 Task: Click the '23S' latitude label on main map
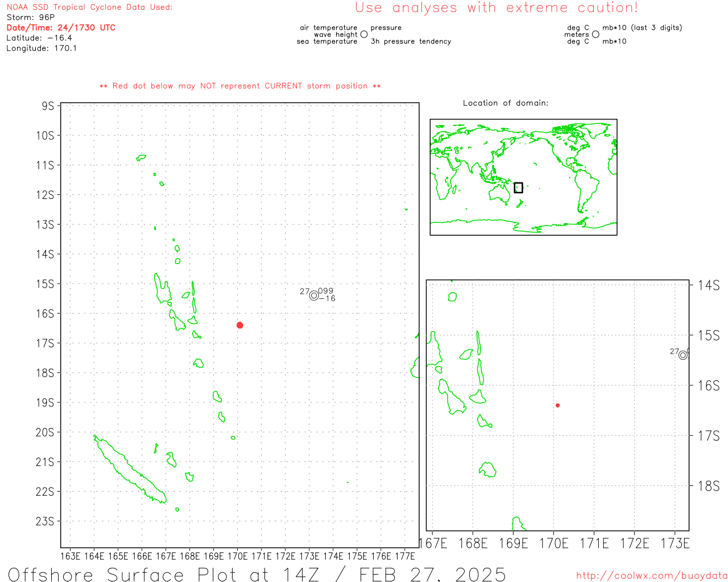pyautogui.click(x=45, y=521)
